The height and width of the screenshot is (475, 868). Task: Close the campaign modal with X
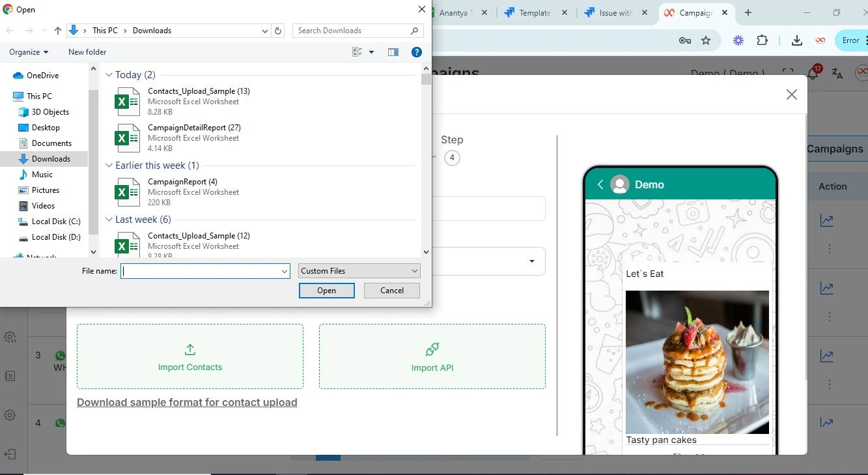(792, 94)
